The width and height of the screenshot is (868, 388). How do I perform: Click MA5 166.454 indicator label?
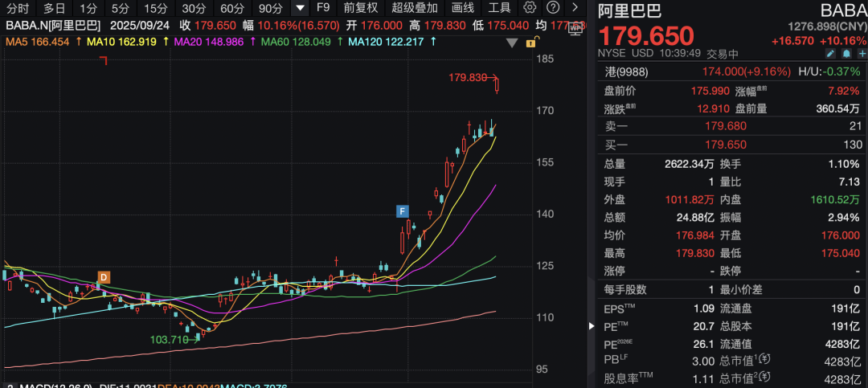point(39,42)
